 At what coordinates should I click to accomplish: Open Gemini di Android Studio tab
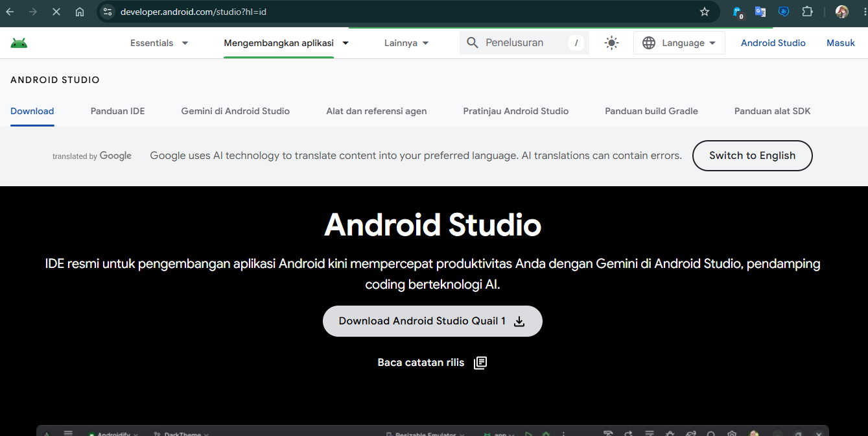pyautogui.click(x=235, y=111)
